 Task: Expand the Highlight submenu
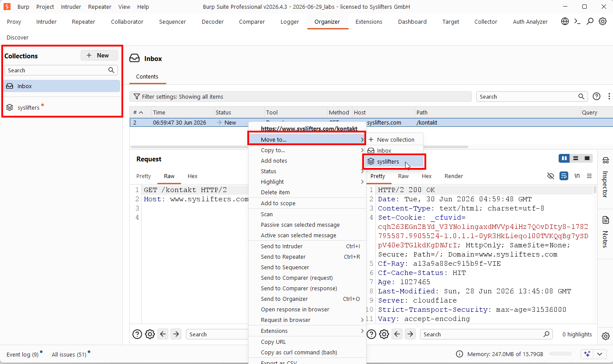[x=307, y=182]
